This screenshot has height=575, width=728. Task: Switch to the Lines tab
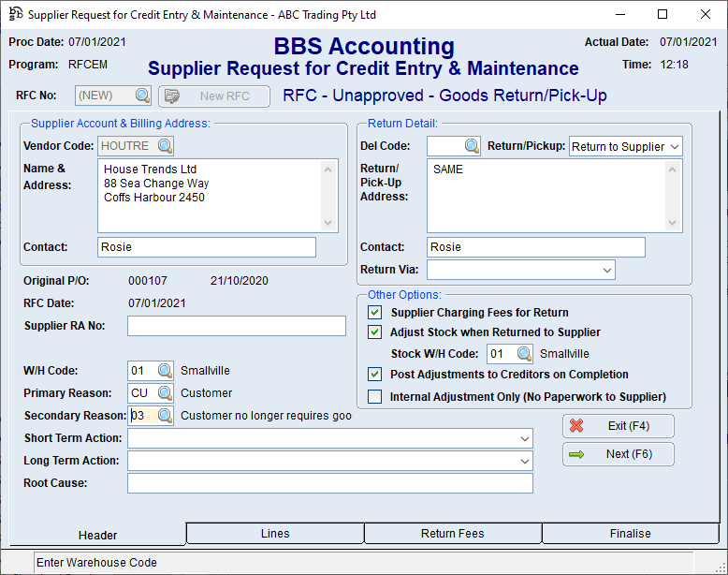click(275, 534)
